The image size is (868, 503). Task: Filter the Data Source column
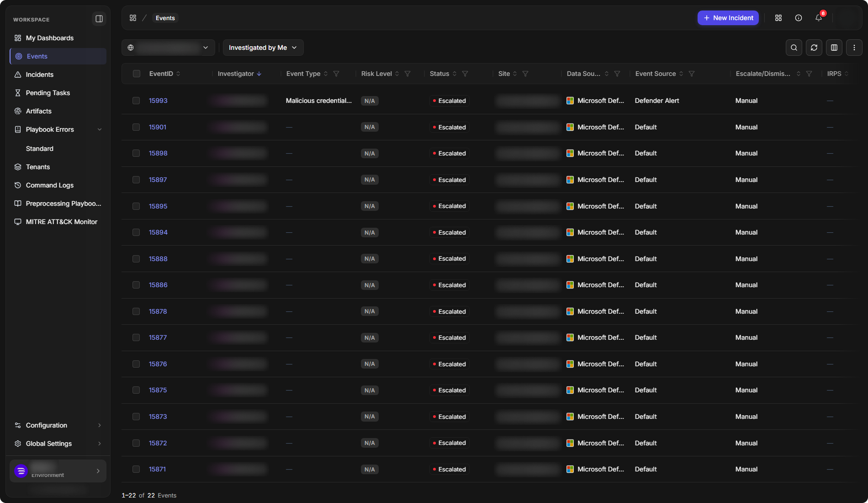point(617,74)
